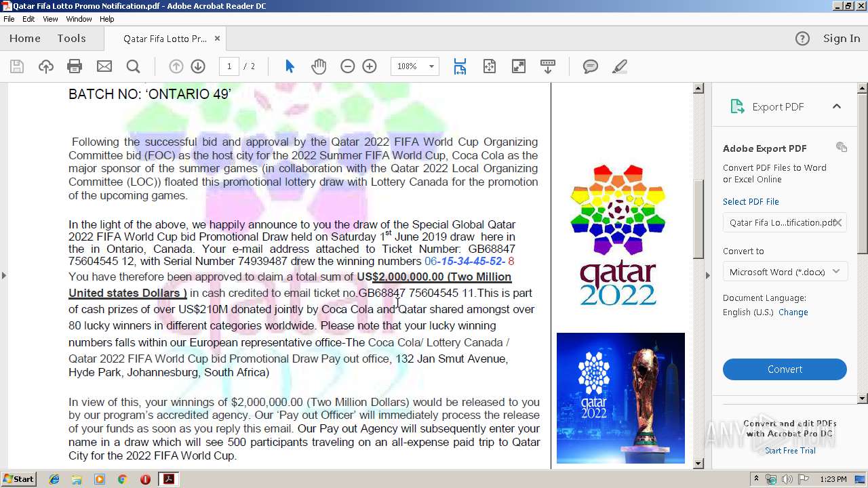Click the 'BATCH NO: ONTARIO 49' heading
Viewport: 868px width, 488px height.
[150, 94]
